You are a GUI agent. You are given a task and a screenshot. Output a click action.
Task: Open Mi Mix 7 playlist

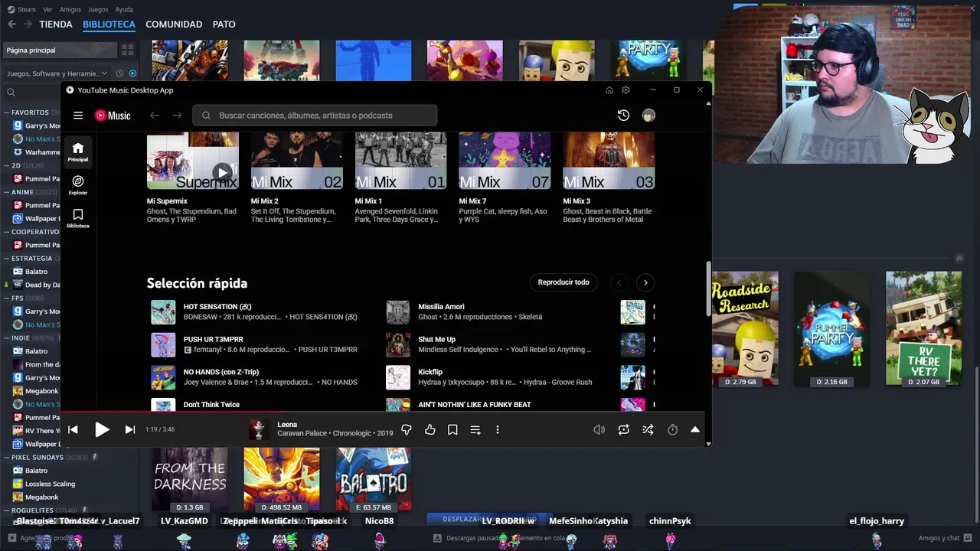click(x=505, y=161)
